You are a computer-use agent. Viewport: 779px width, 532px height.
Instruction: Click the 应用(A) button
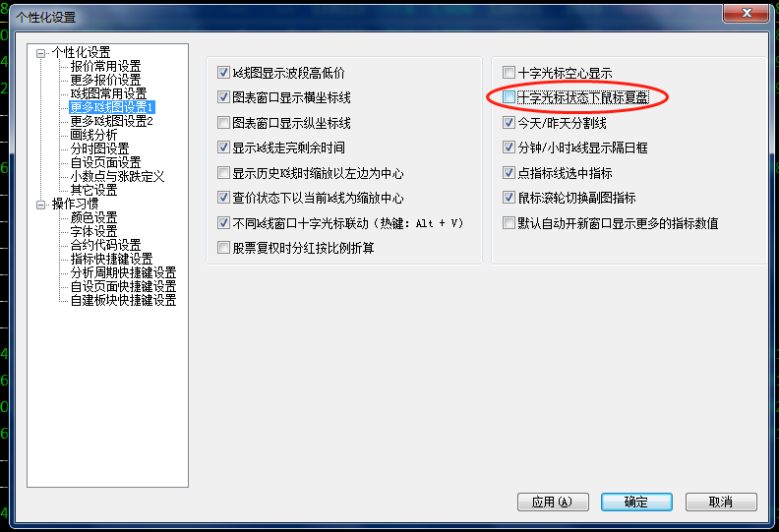[x=553, y=502]
